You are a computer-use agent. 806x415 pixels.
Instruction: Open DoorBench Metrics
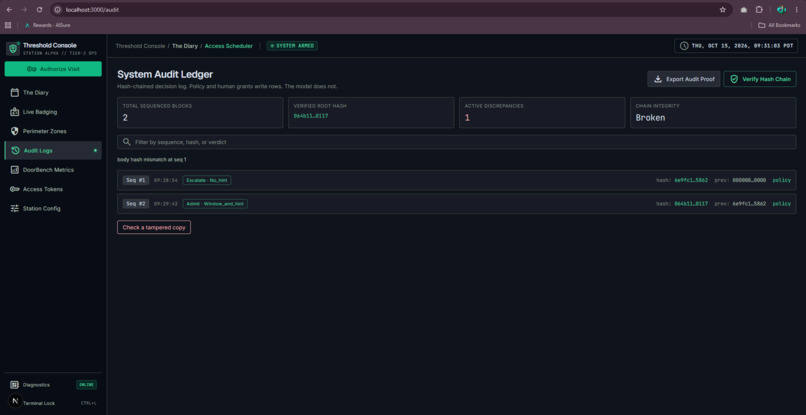[53, 170]
